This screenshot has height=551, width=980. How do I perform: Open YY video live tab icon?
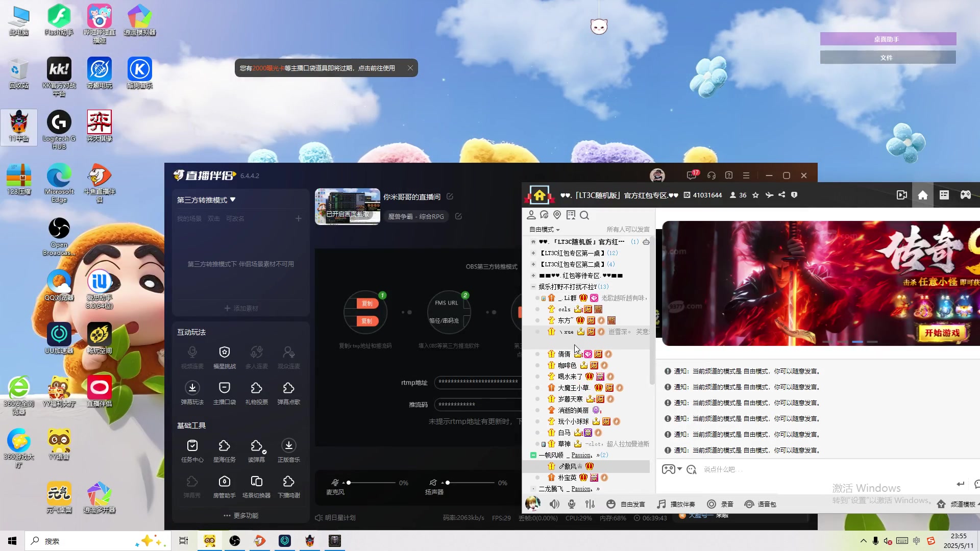902,195
